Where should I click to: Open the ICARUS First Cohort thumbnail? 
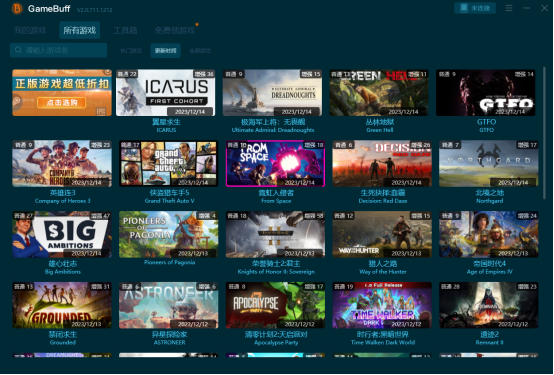coord(165,93)
